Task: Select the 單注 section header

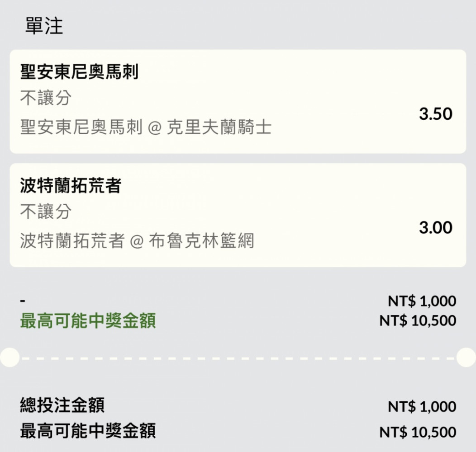Action: (44, 25)
